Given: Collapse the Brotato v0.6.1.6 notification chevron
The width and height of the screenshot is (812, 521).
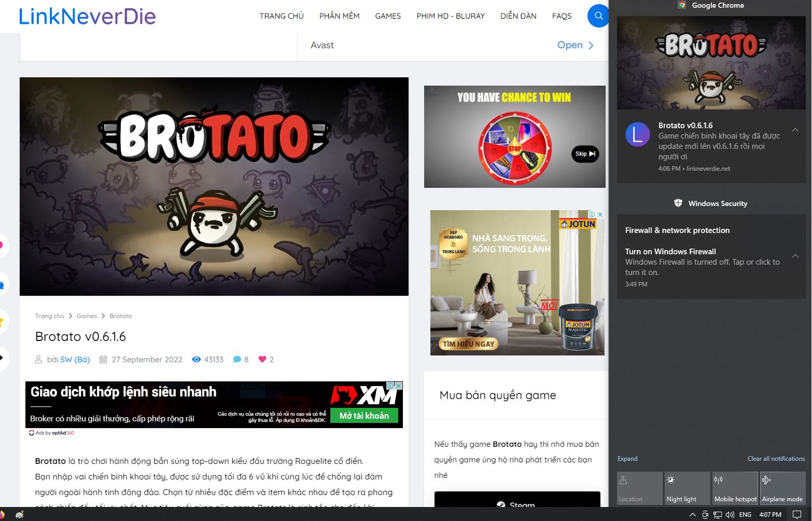Looking at the screenshot, I should pyautogui.click(x=795, y=130).
